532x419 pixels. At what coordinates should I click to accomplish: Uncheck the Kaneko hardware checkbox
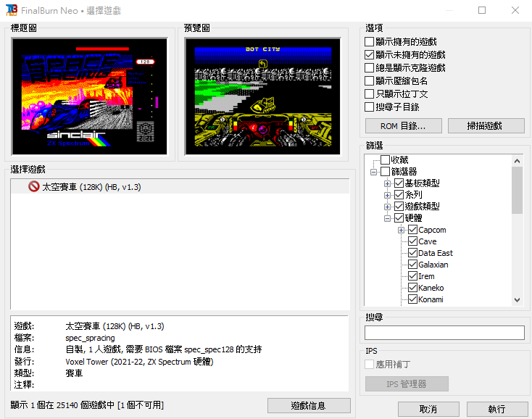412,288
